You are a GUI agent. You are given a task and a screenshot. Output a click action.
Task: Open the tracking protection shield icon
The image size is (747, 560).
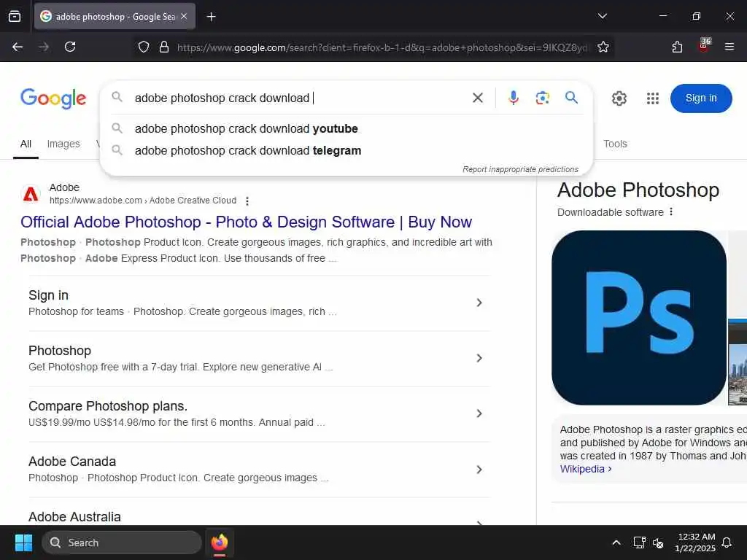[144, 47]
